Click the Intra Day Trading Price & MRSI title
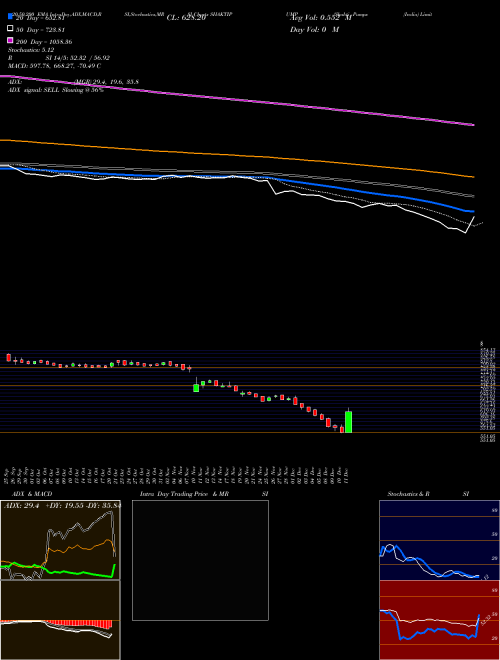The height and width of the screenshot is (660, 500). 204,494
